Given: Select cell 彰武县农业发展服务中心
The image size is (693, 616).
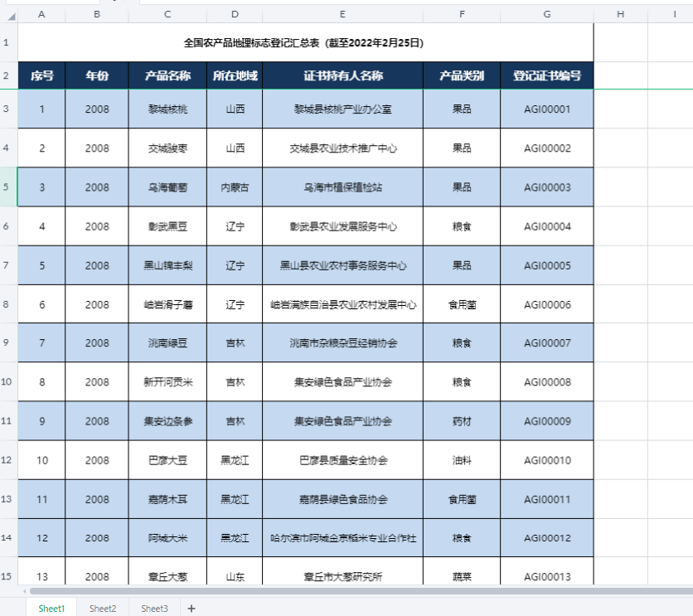Looking at the screenshot, I should [342, 226].
